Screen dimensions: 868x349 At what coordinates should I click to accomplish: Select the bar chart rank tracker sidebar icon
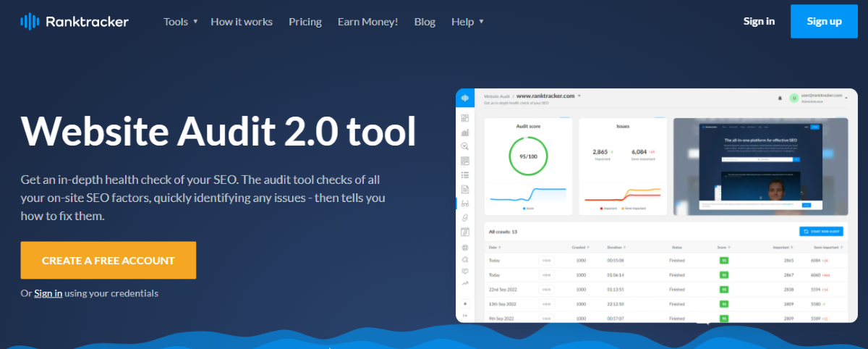464,133
